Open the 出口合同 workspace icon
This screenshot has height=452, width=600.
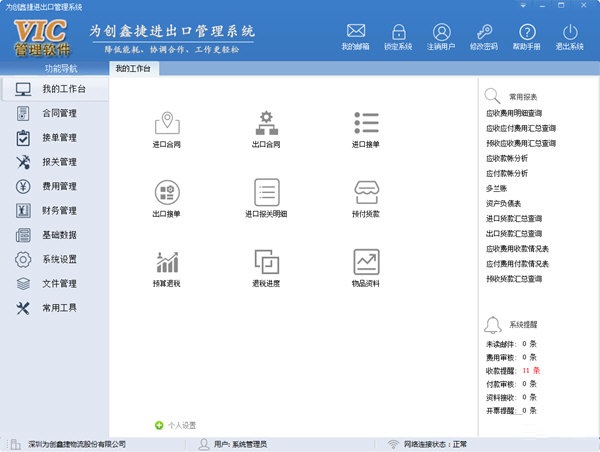point(266,124)
